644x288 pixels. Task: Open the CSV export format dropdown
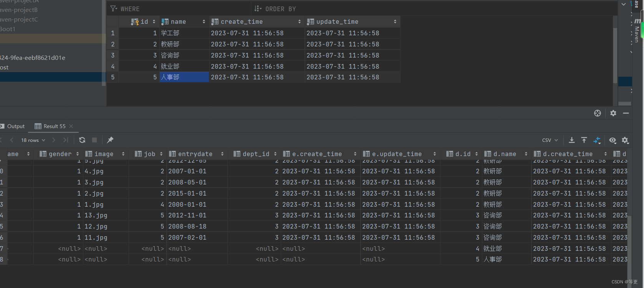[x=550, y=140]
